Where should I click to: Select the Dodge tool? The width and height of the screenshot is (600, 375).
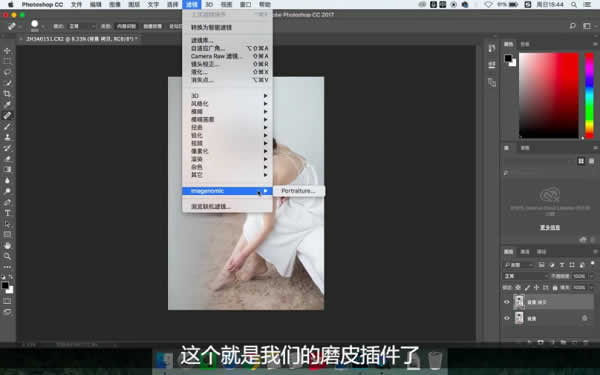7,191
